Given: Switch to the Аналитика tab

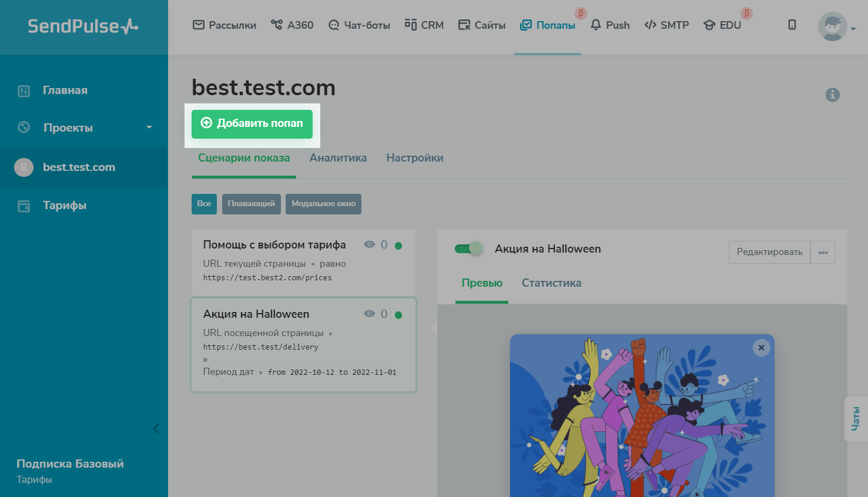Looking at the screenshot, I should [338, 158].
